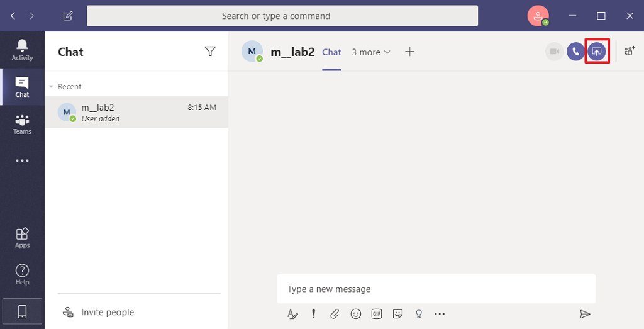Image resolution: width=644 pixels, height=329 pixels.
Task: Start screen sharing with m__lab2
Action: [x=597, y=52]
